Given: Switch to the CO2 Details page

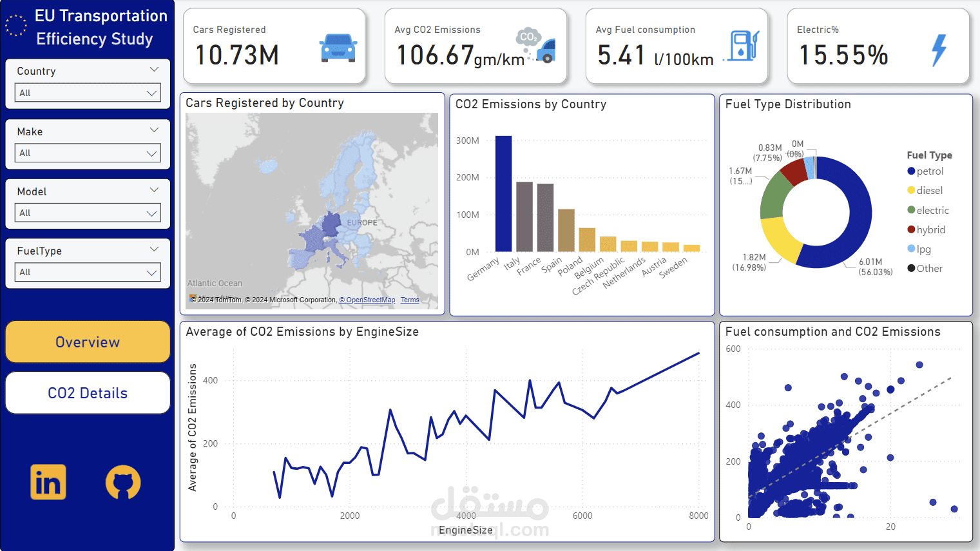Looking at the screenshot, I should point(88,393).
